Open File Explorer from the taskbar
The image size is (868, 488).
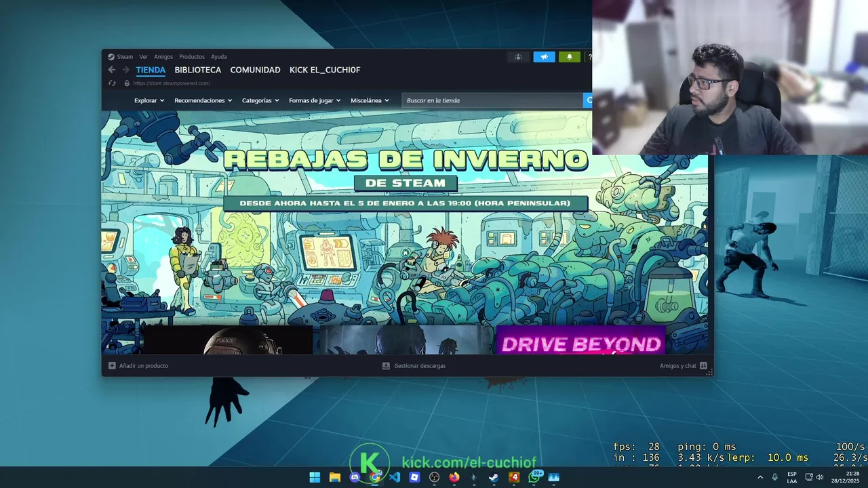[x=334, y=477]
